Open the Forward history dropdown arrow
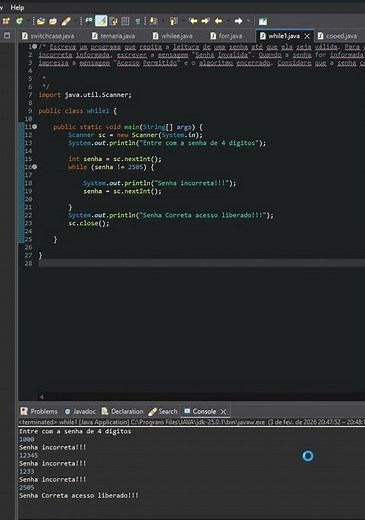The image size is (365, 520). click(248, 21)
